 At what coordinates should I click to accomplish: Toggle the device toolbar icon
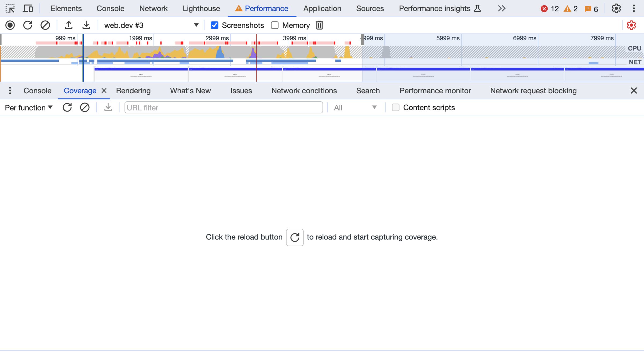pos(28,9)
